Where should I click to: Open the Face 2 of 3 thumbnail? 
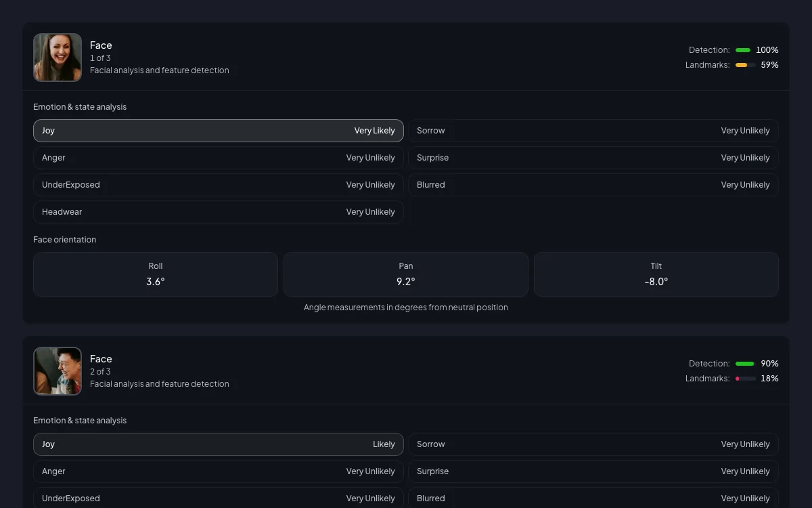tap(58, 371)
